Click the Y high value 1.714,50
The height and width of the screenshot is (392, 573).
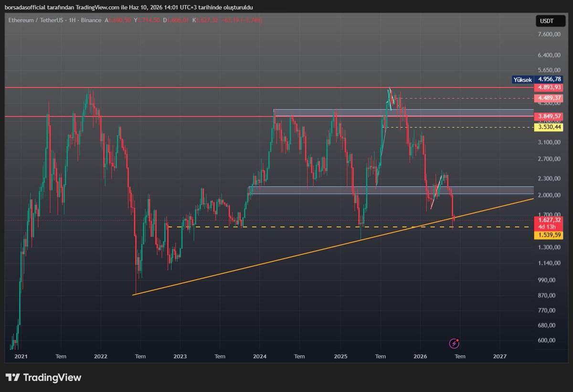click(x=147, y=20)
